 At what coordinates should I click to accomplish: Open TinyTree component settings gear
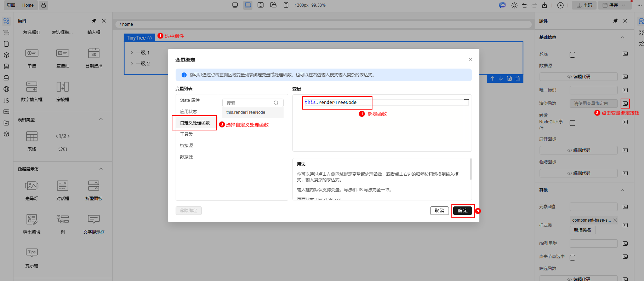pyautogui.click(x=149, y=38)
